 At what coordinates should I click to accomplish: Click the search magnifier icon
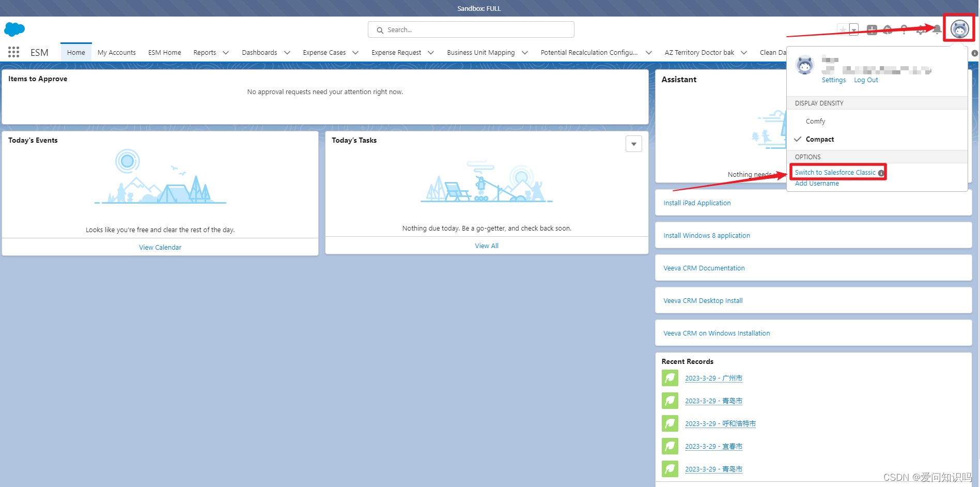(380, 30)
